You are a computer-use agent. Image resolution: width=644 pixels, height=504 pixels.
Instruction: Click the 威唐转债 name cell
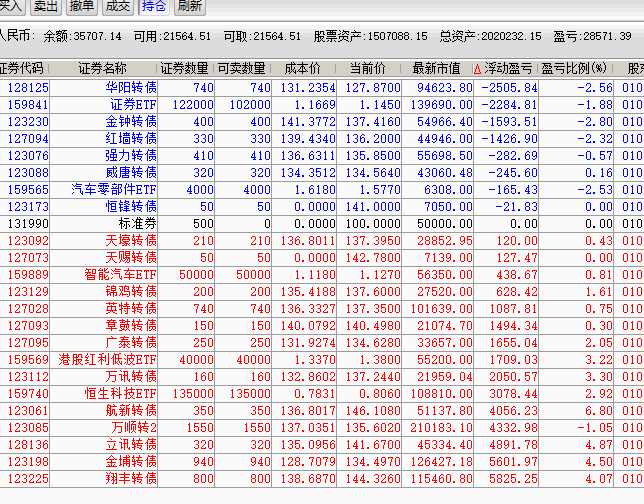click(x=131, y=173)
